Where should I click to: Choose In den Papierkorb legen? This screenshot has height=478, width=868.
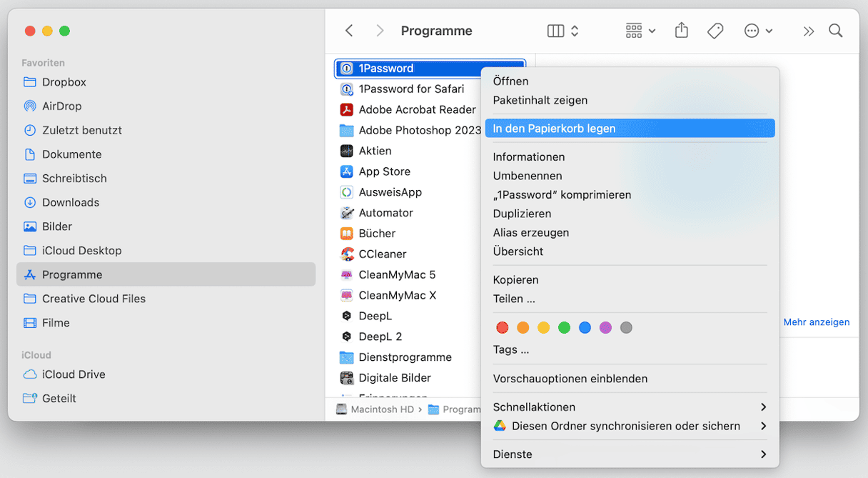click(x=630, y=129)
